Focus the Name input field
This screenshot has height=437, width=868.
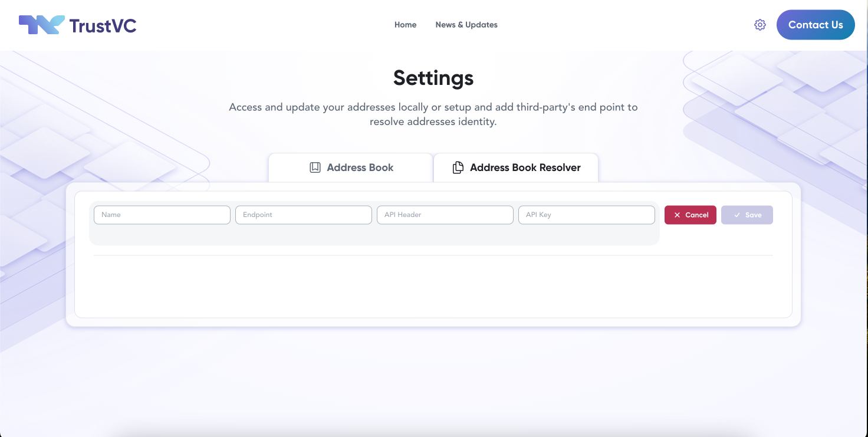[162, 215]
